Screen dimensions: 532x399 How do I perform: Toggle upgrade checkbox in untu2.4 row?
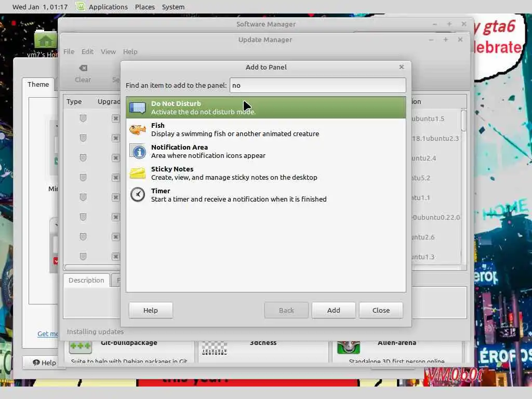click(115, 158)
